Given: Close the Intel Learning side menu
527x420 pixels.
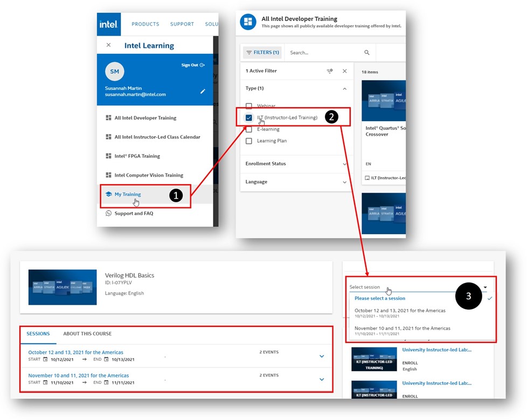Looking at the screenshot, I should point(108,45).
